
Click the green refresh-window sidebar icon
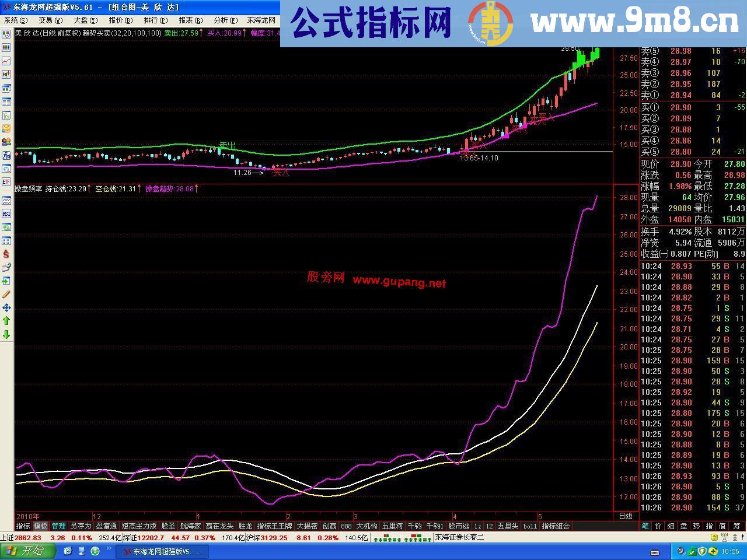click(6, 228)
